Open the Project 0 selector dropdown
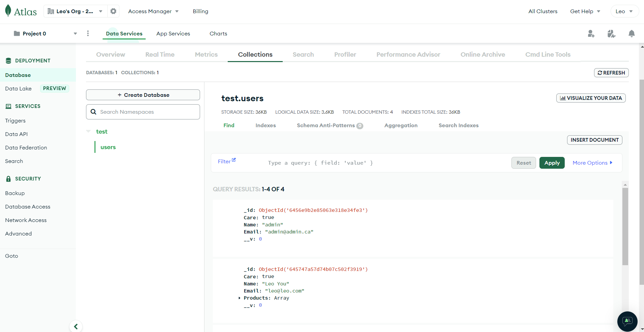644x332 pixels. [46, 33]
